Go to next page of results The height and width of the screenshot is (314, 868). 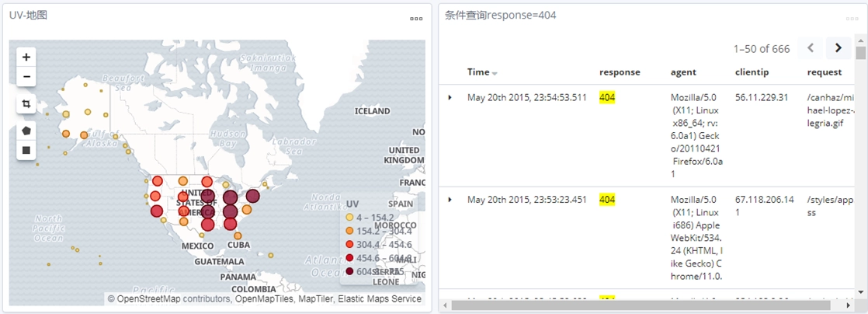coord(838,48)
